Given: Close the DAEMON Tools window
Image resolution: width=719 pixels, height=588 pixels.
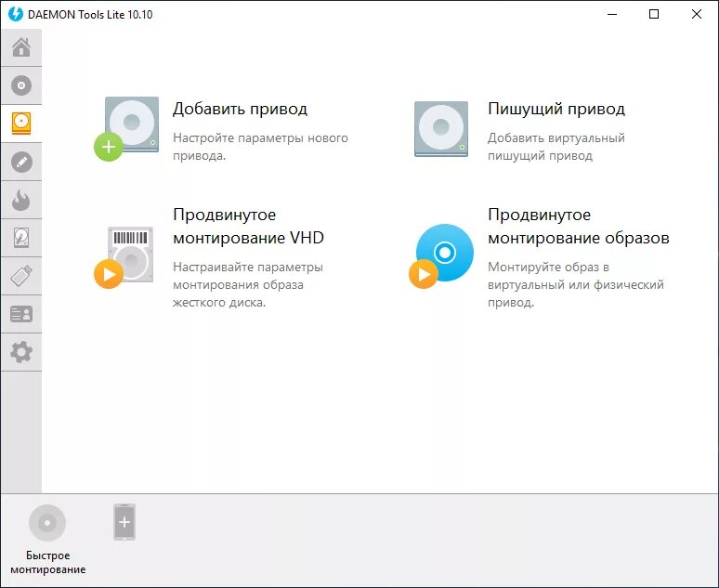Looking at the screenshot, I should tap(696, 14).
